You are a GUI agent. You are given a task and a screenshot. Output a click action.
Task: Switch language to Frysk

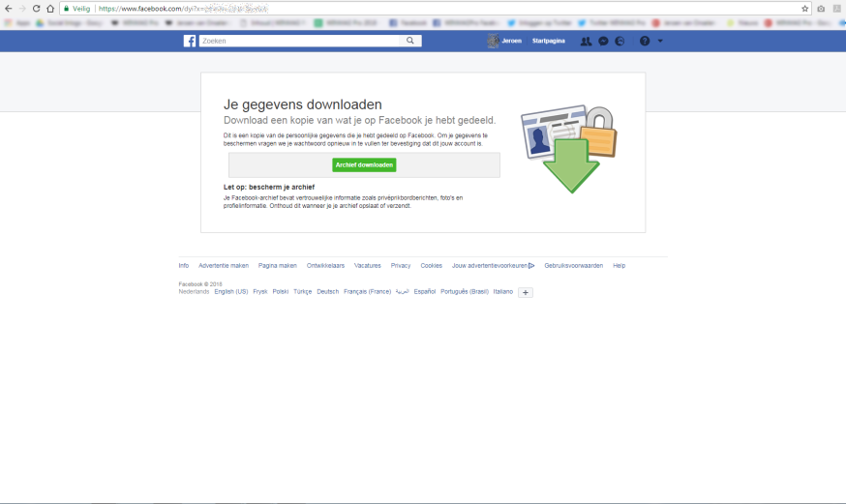[x=260, y=291]
